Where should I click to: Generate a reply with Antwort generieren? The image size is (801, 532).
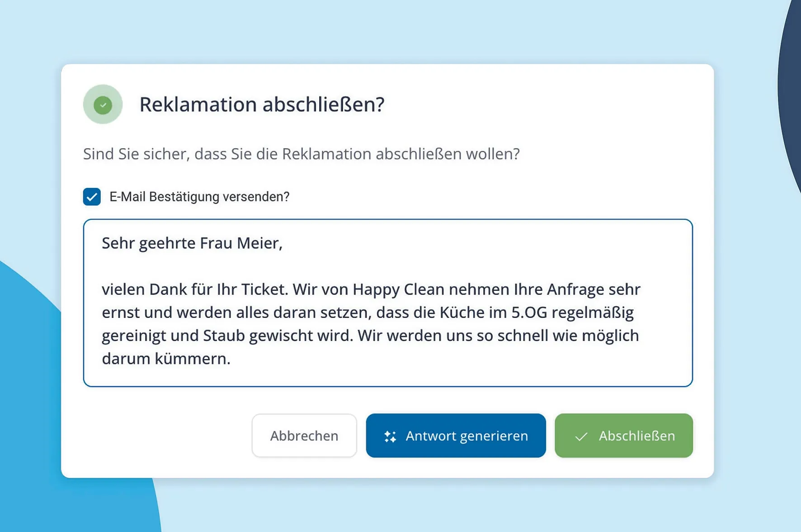pyautogui.click(x=456, y=435)
